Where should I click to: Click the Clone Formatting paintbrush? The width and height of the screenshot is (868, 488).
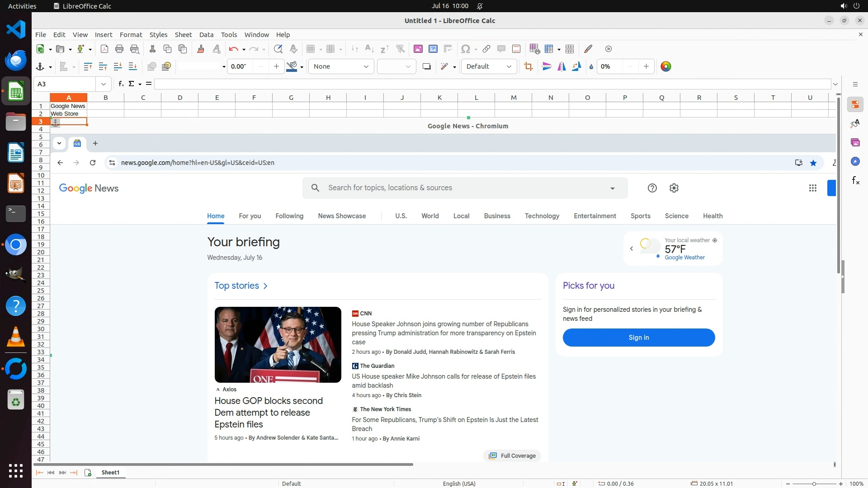(200, 49)
